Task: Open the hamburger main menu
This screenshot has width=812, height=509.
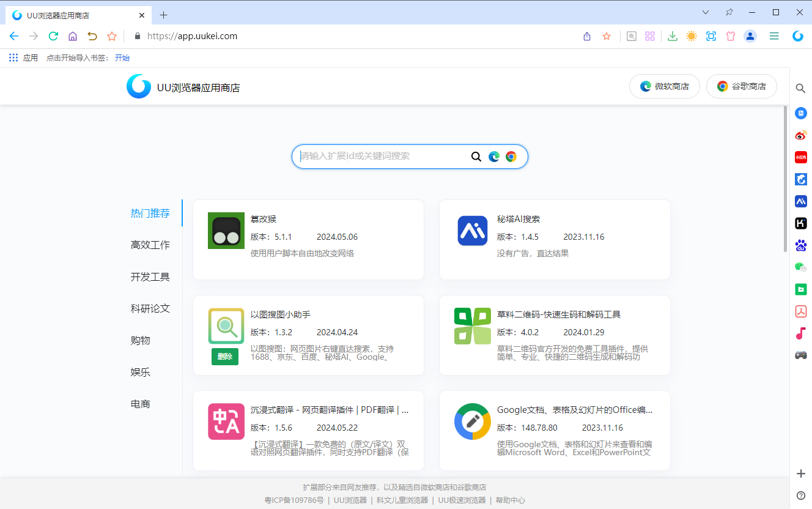Action: point(774,36)
